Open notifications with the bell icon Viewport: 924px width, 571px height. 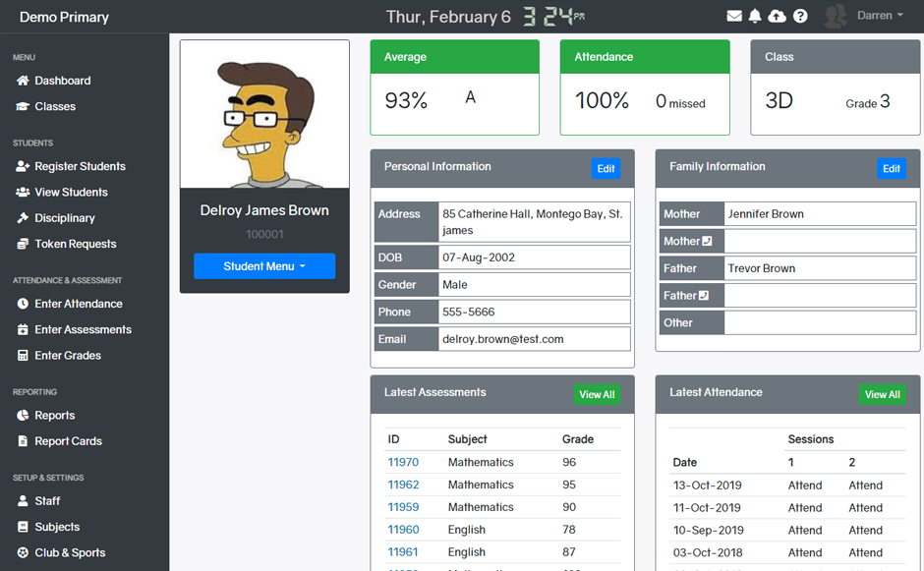point(755,17)
